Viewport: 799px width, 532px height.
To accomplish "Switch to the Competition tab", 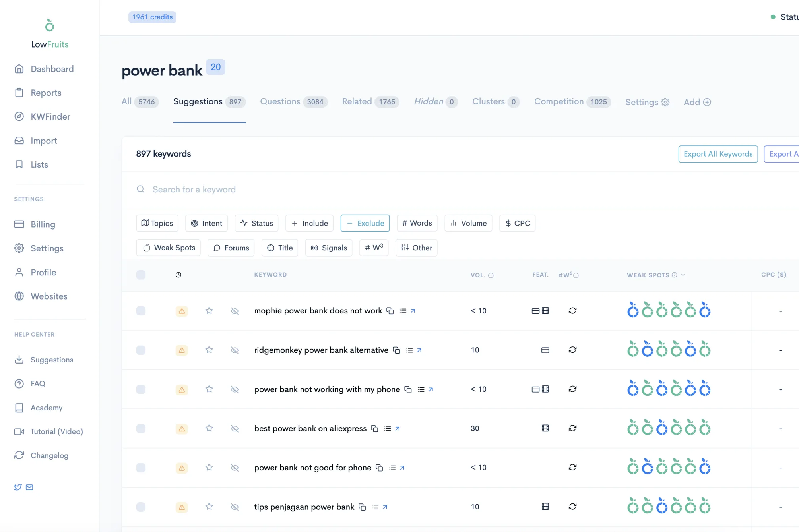I will tap(572, 102).
